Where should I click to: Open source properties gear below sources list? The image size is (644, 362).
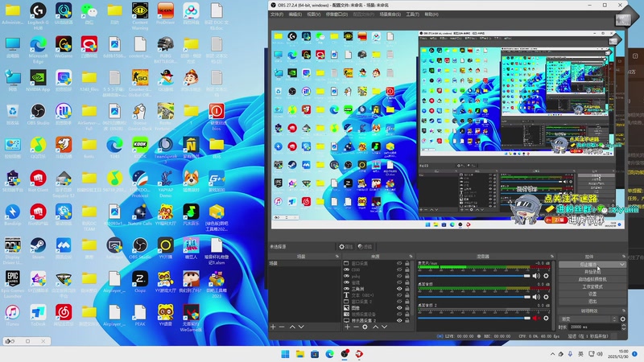(365, 327)
